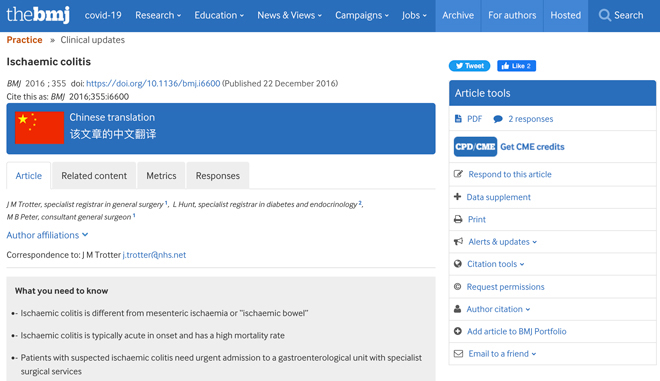Click the respond pencil icon
Image resolution: width=660 pixels, height=381 pixels.
point(458,174)
